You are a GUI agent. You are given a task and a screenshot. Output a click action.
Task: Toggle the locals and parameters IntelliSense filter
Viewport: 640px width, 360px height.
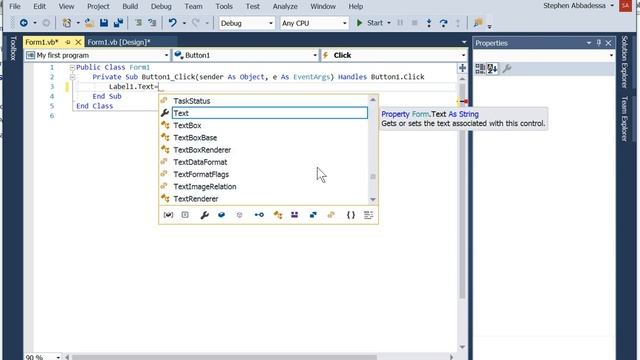click(168, 215)
